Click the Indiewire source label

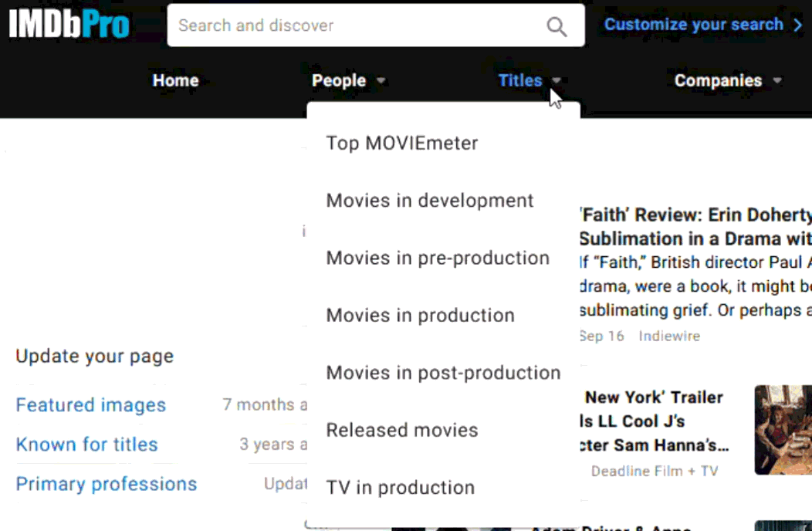tap(669, 337)
